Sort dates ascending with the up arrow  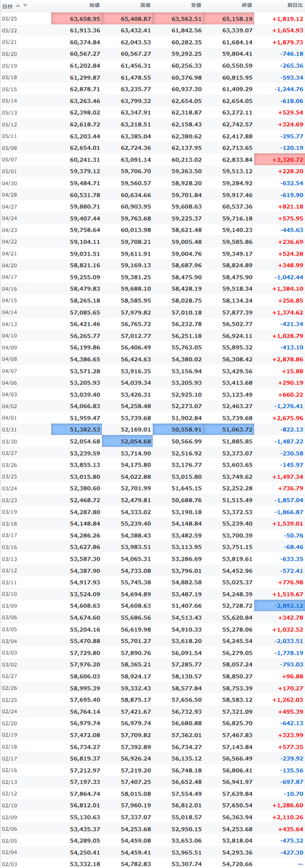[x=18, y=5]
